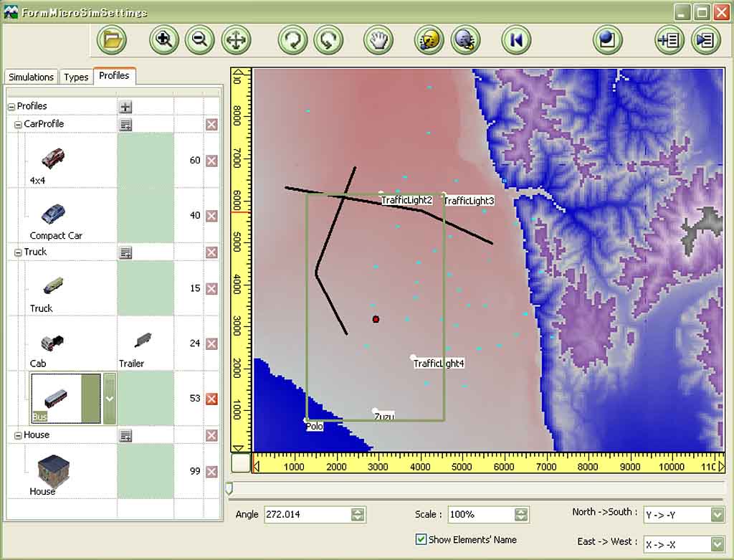
Task: Open the North->South axis dropdown
Action: pyautogui.click(x=718, y=515)
